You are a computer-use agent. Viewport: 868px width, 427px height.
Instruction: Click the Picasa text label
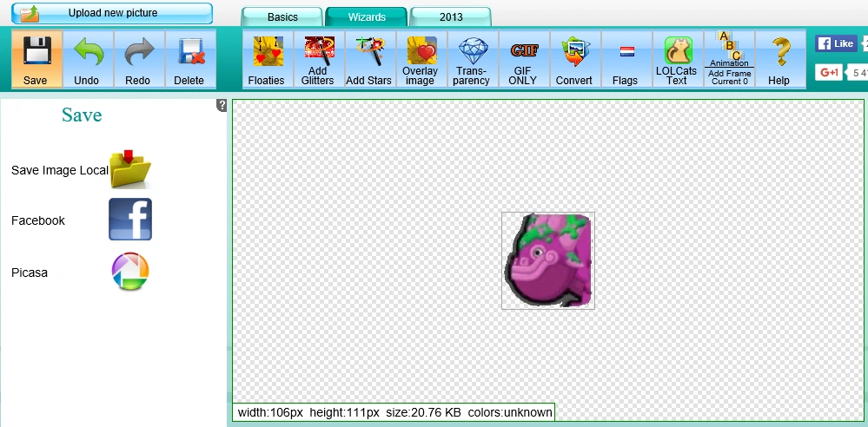[x=30, y=273]
